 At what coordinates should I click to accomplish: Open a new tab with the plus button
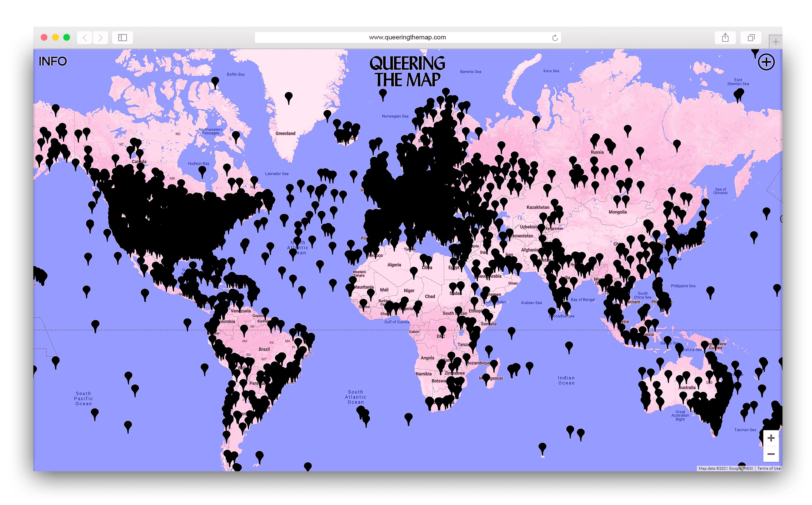tap(776, 41)
